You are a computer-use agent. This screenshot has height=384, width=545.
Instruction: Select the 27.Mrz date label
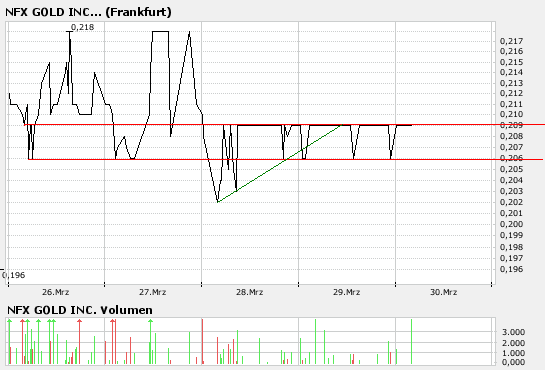tap(153, 292)
